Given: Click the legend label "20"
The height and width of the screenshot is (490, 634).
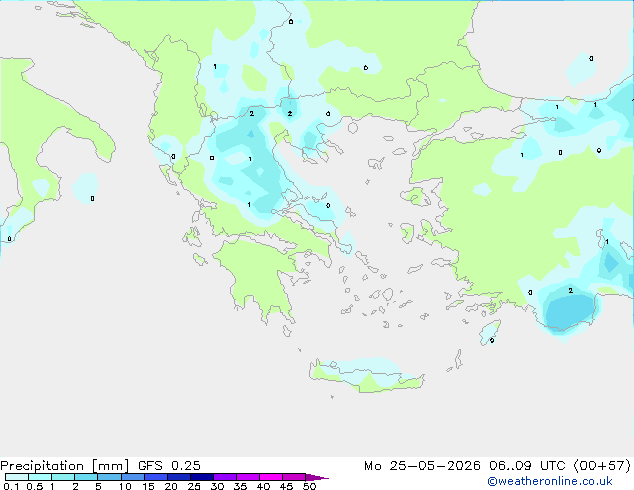Looking at the screenshot, I should (171, 486).
